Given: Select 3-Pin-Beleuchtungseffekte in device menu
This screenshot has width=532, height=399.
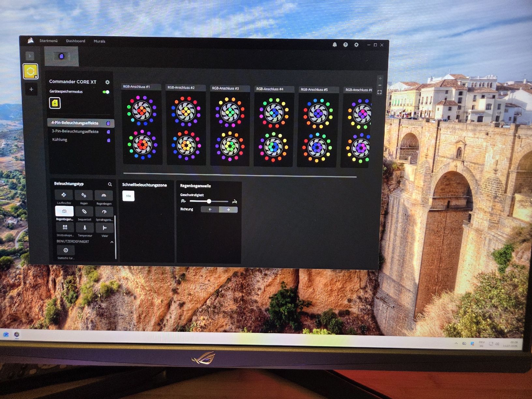Looking at the screenshot, I should click(75, 131).
